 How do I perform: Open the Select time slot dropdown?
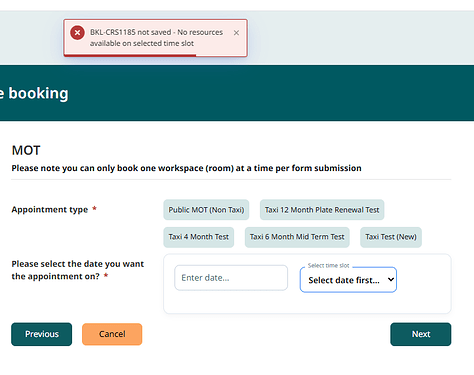pos(348,280)
